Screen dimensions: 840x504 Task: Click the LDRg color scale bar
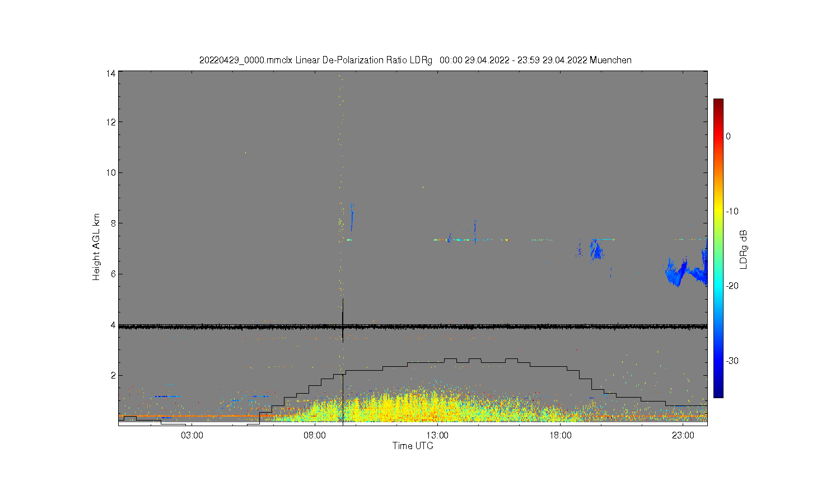click(718, 249)
